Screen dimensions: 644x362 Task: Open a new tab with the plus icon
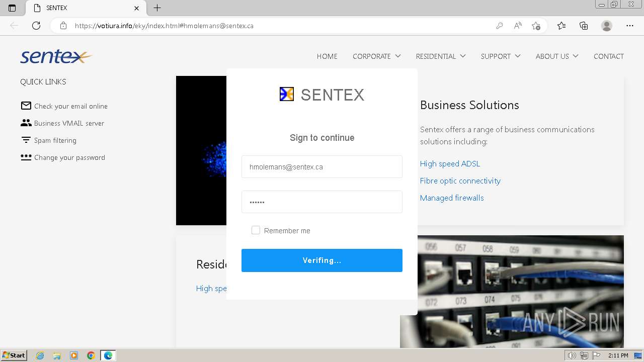157,8
